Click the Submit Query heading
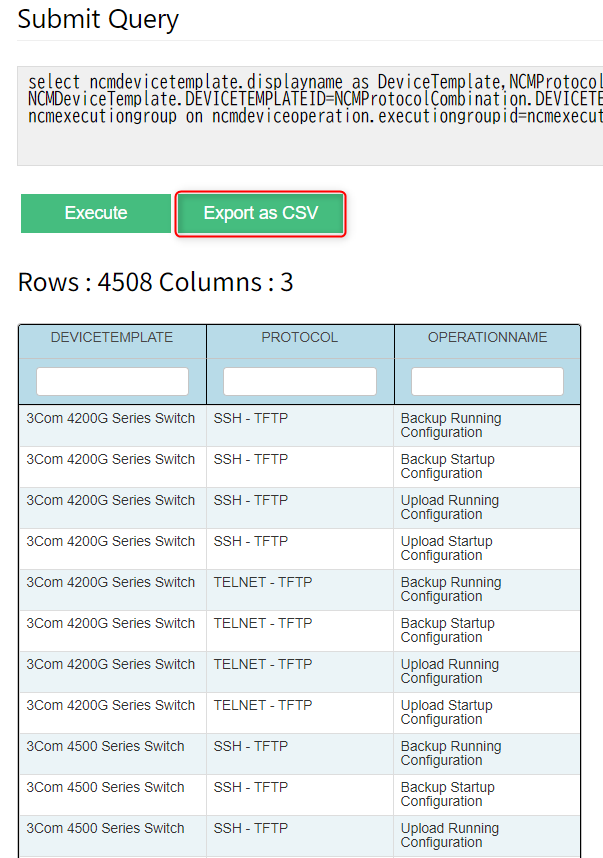The width and height of the screenshot is (603, 858). [x=98, y=19]
